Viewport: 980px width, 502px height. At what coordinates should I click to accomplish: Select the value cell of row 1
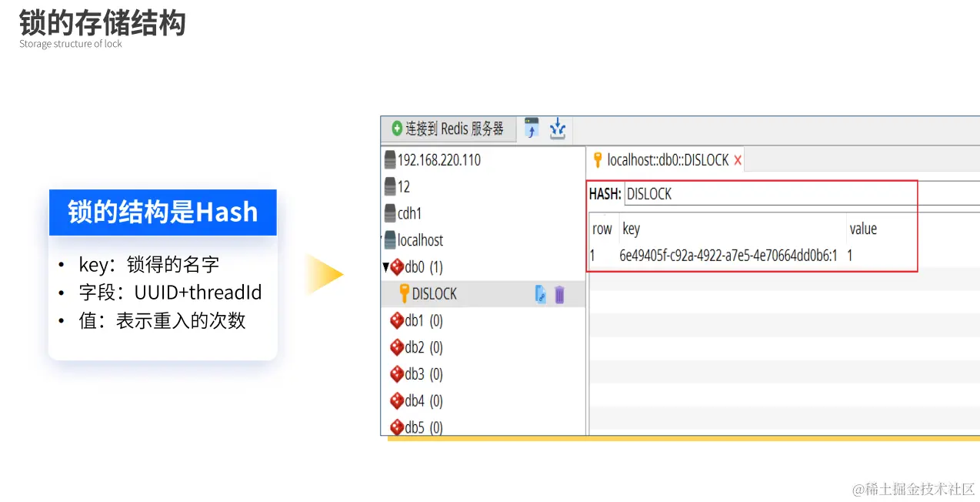point(850,256)
